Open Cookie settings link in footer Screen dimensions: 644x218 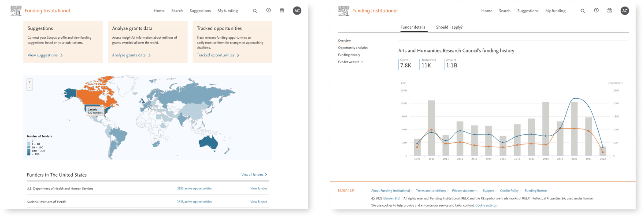coord(486,205)
